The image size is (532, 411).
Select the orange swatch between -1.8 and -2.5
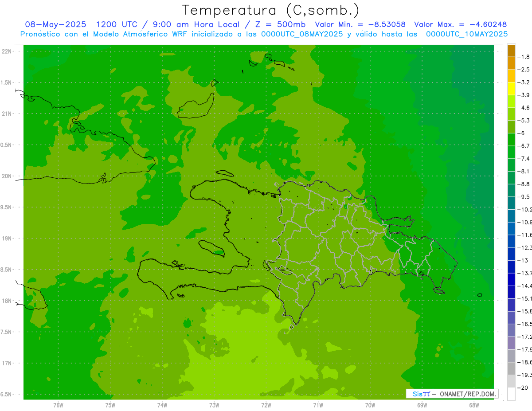tap(511, 63)
